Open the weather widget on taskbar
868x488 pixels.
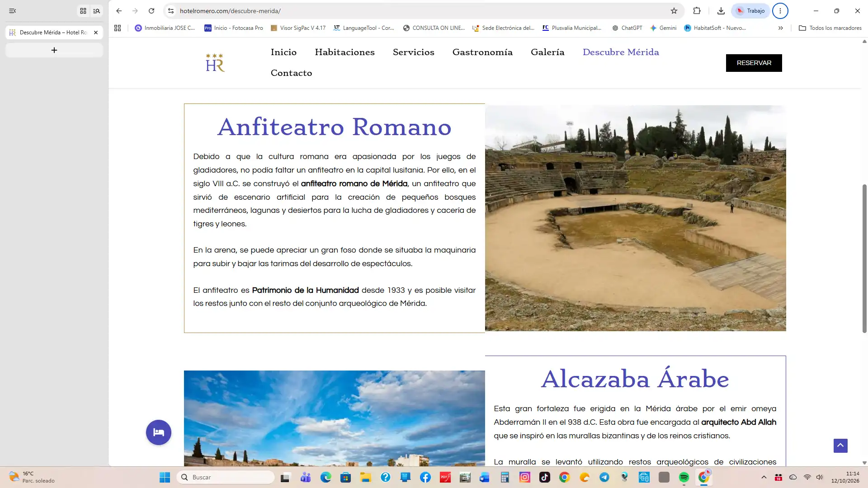pyautogui.click(x=32, y=477)
